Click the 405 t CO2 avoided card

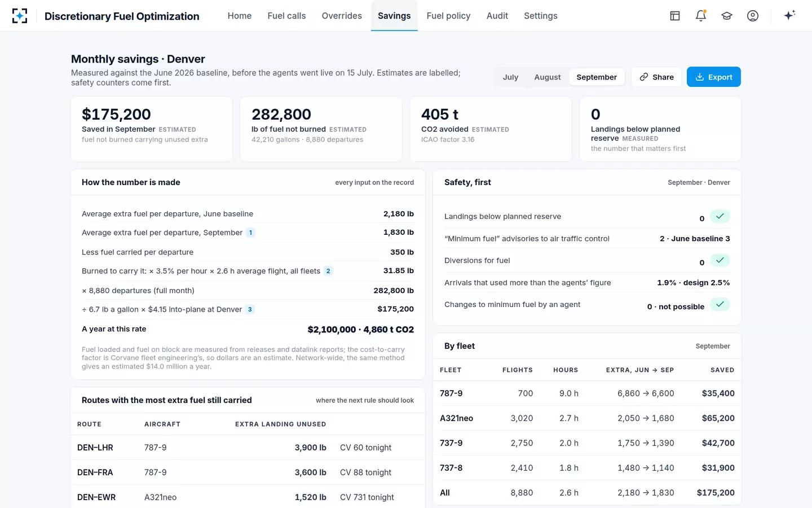click(x=491, y=129)
